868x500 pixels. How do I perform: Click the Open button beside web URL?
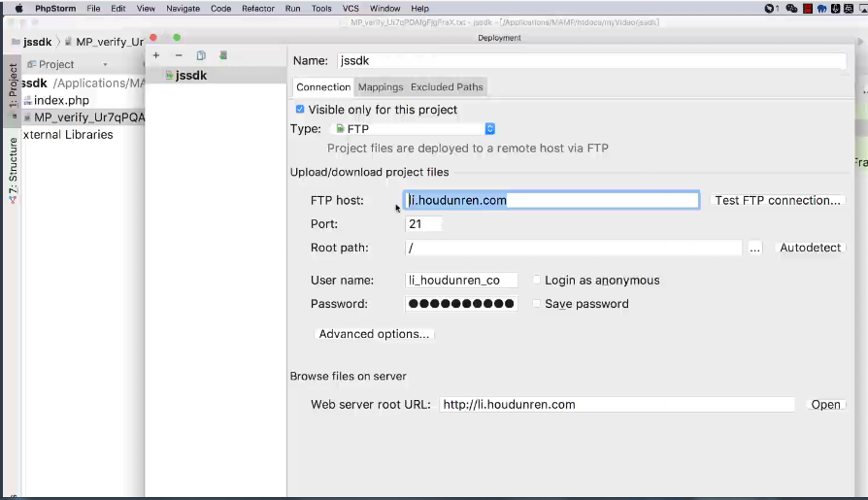tap(825, 404)
